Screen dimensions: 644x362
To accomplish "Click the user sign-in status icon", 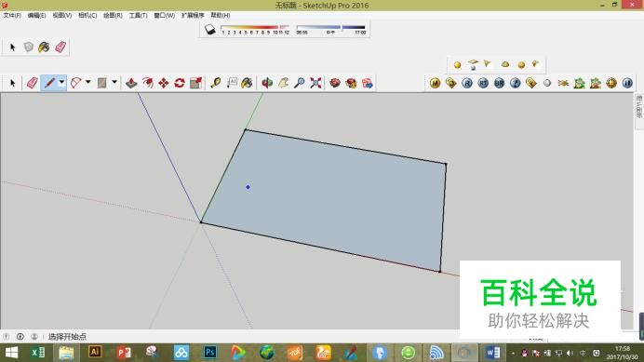I will [34, 337].
